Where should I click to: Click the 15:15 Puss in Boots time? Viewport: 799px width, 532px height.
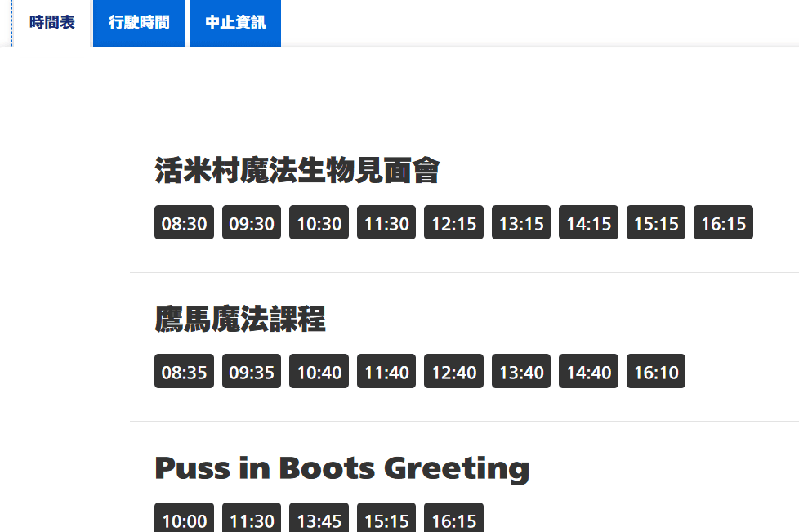(x=386, y=520)
